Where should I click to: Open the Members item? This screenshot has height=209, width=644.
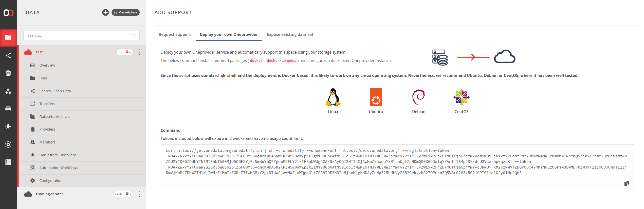point(83,142)
